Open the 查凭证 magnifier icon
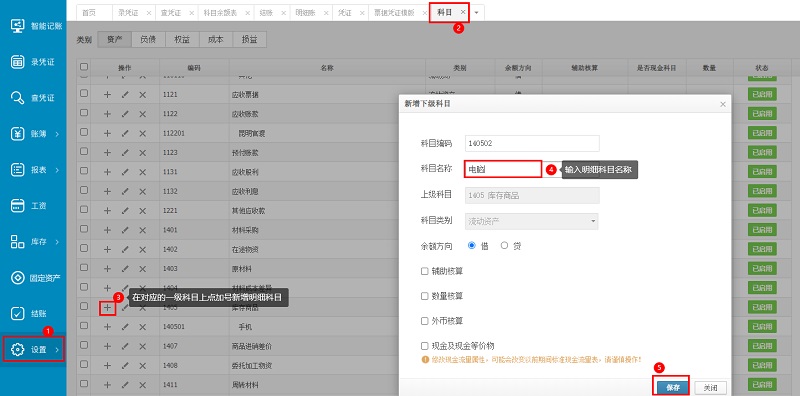800x396 pixels. [18, 98]
